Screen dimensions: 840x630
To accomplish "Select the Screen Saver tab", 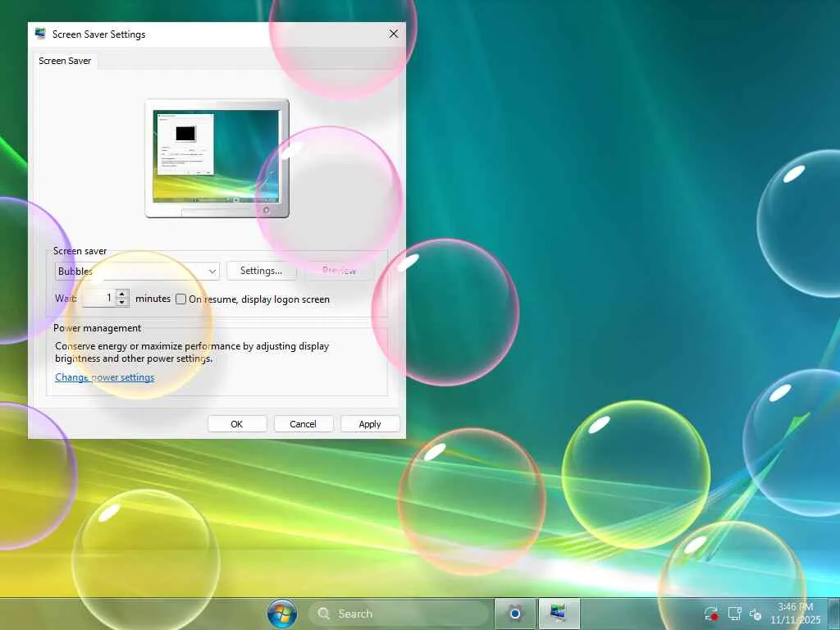I will point(65,61).
